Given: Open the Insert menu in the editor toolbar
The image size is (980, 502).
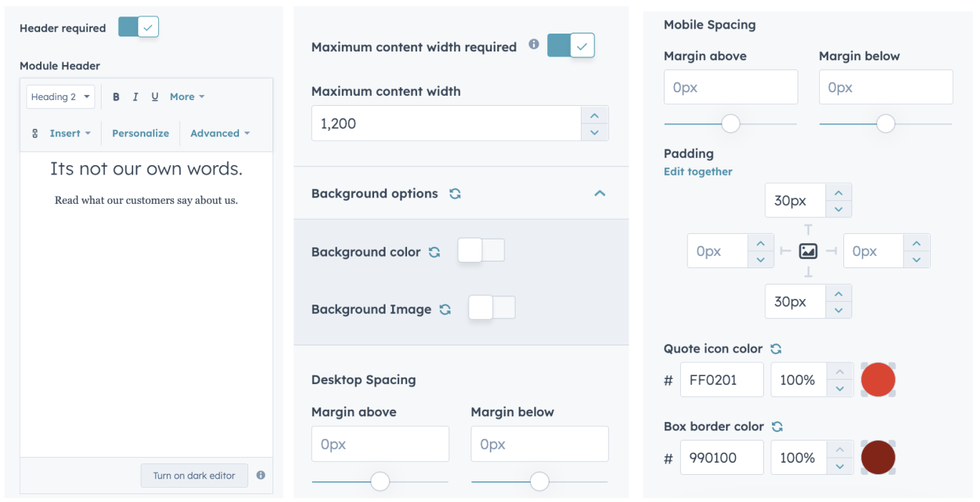Looking at the screenshot, I should (x=69, y=134).
